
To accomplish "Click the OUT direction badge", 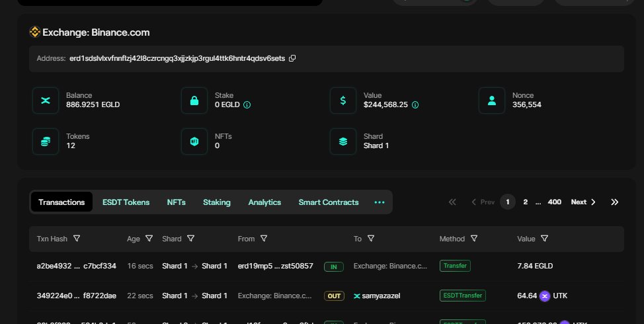I will coord(334,296).
